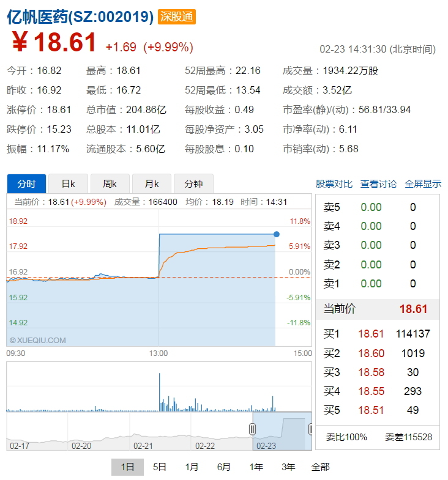
Task: Click the 买3 price 18.58
Action: 371,372
